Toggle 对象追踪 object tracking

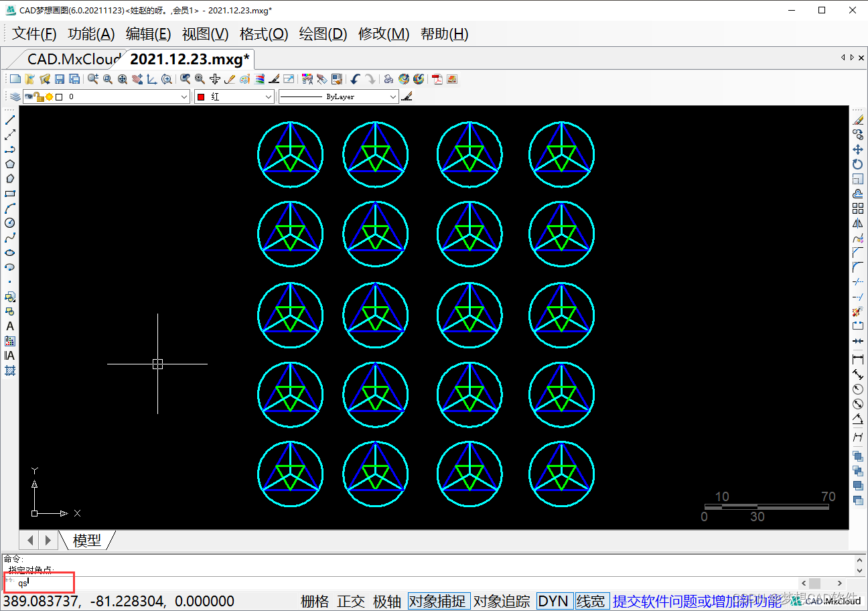(x=502, y=602)
